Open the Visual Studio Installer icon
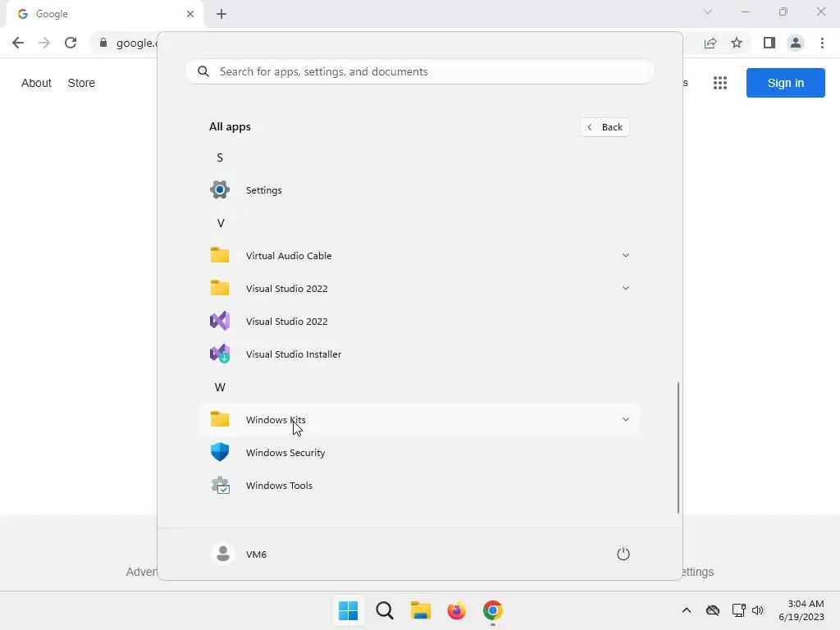The height and width of the screenshot is (630, 840). 220,354
